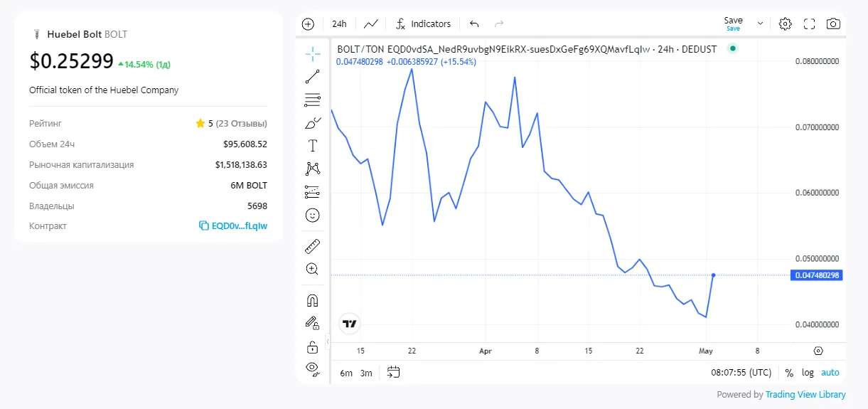Copy contract address EQD0v...fLqIw
The height and width of the screenshot is (409, 868).
tap(233, 226)
